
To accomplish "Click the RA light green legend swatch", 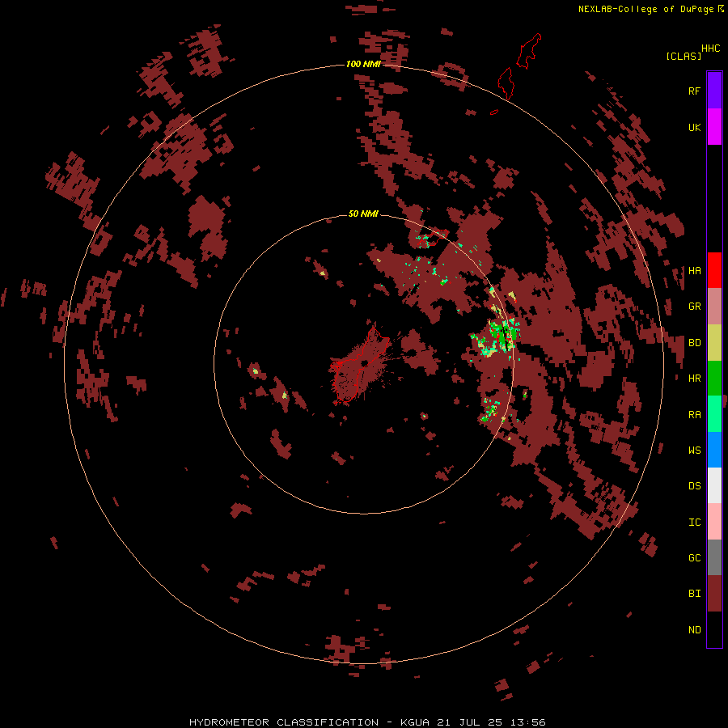I will coord(714,414).
